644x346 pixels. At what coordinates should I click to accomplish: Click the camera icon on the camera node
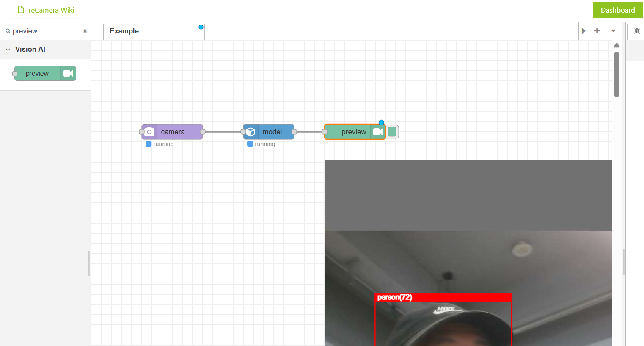tap(149, 132)
